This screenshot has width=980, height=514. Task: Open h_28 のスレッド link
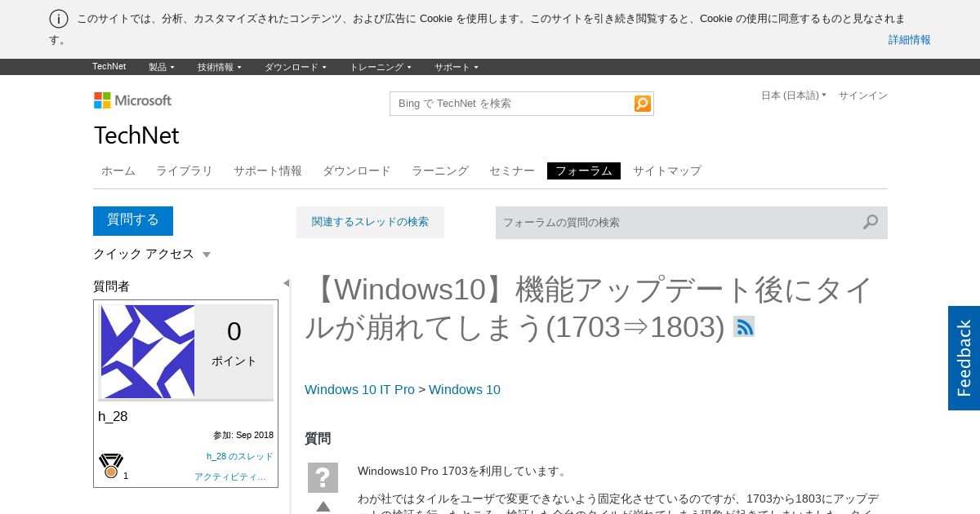240,456
